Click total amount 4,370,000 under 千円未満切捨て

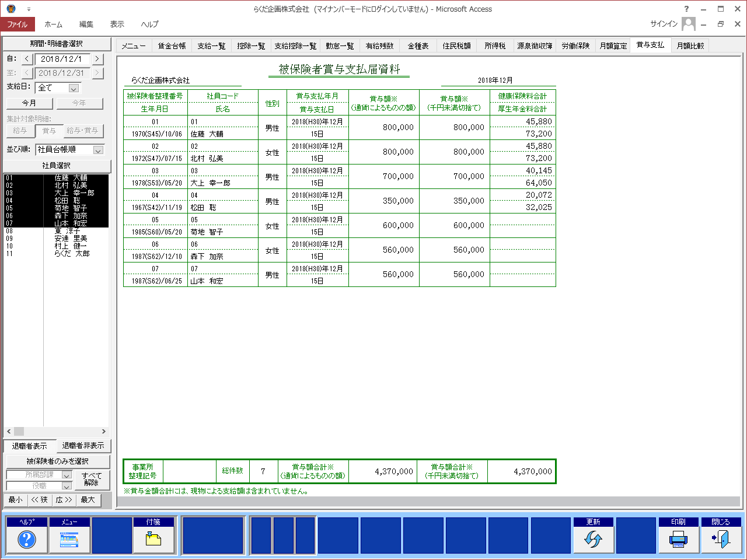tap(532, 471)
